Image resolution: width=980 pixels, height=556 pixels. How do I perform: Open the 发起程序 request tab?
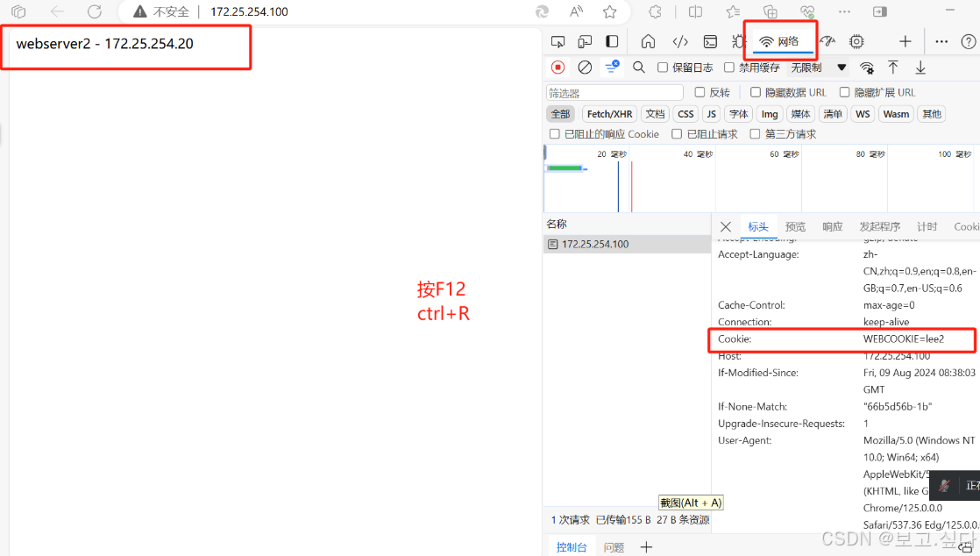tap(879, 226)
